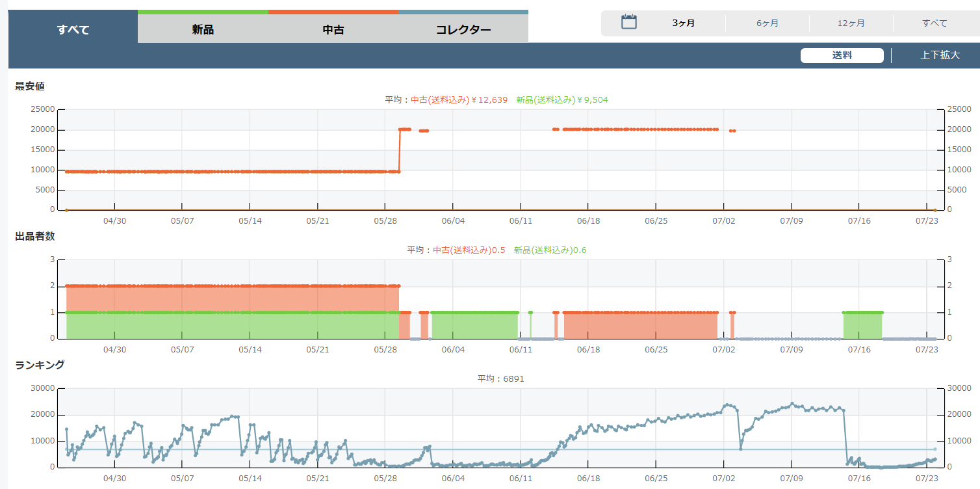Click the calendar icon in the period selector
980x489 pixels.
[x=628, y=23]
